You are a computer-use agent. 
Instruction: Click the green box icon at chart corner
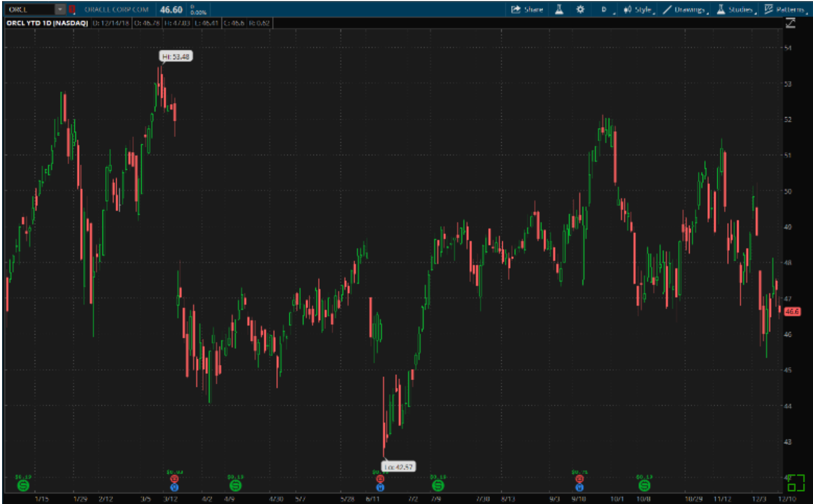coord(796,483)
